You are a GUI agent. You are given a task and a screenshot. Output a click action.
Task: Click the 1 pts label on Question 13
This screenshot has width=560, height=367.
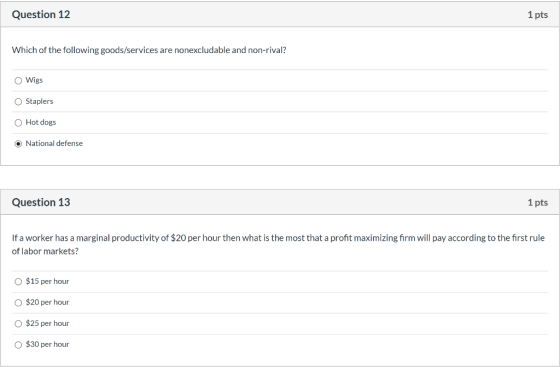click(x=538, y=202)
